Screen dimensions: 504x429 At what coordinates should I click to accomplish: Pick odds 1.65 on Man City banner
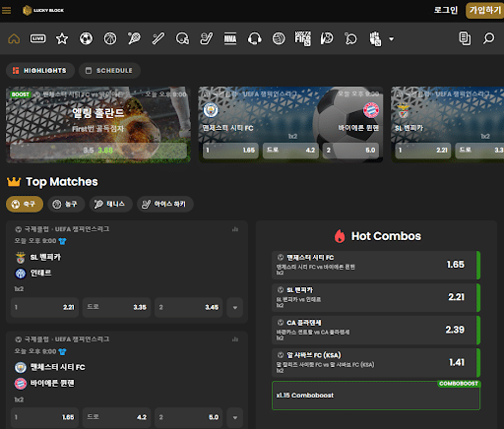[x=230, y=151]
